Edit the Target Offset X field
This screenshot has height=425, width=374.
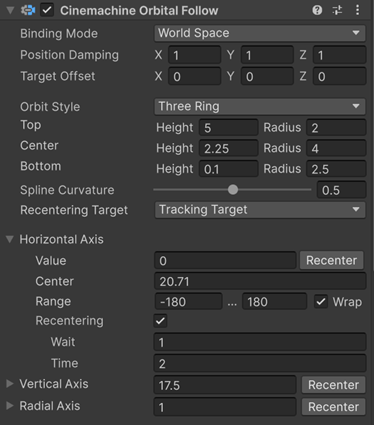tap(194, 76)
